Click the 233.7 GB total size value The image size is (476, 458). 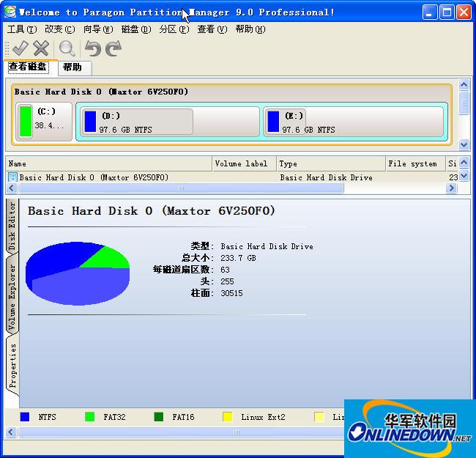click(238, 258)
